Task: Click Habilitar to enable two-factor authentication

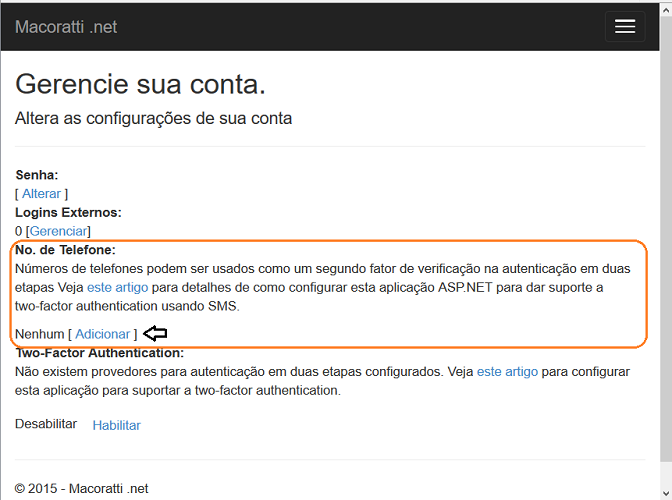Action: click(117, 425)
